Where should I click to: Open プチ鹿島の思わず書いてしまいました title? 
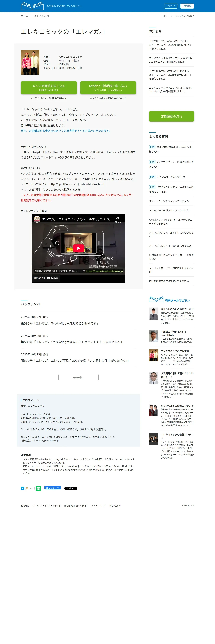pyautogui.click(x=177, y=375)
